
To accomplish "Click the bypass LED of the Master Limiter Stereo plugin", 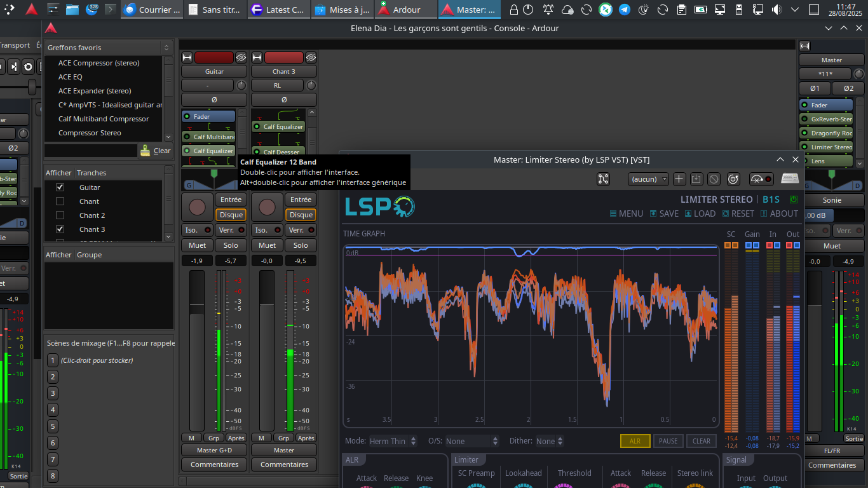I will click(804, 147).
